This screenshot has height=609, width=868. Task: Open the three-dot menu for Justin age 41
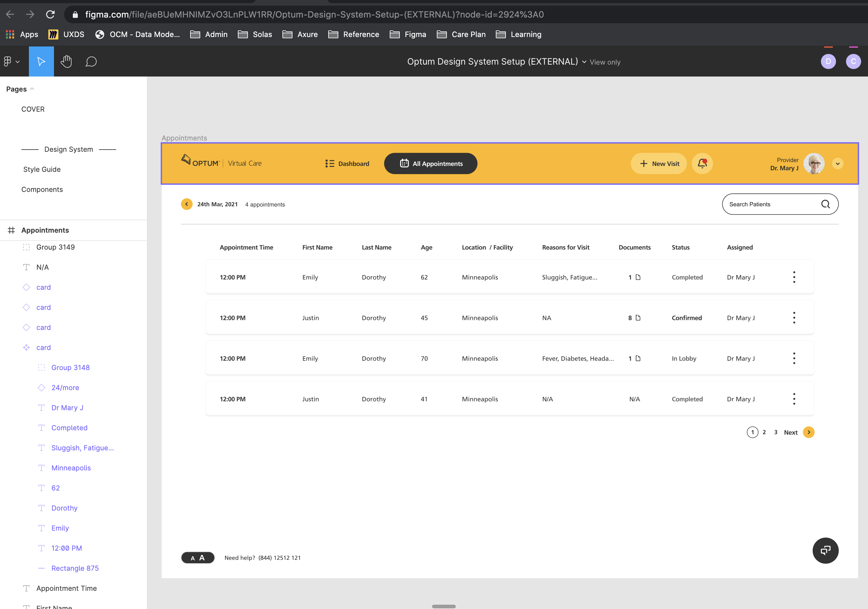click(794, 399)
